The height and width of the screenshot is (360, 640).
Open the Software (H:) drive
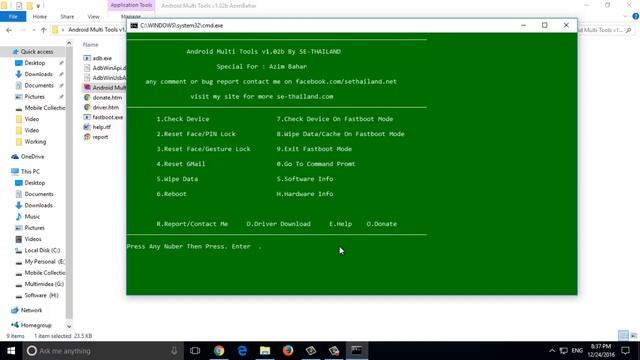click(41, 295)
